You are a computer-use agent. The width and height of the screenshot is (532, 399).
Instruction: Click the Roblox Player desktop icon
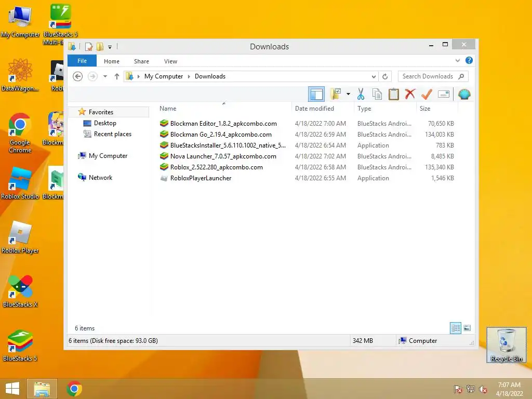(20, 237)
